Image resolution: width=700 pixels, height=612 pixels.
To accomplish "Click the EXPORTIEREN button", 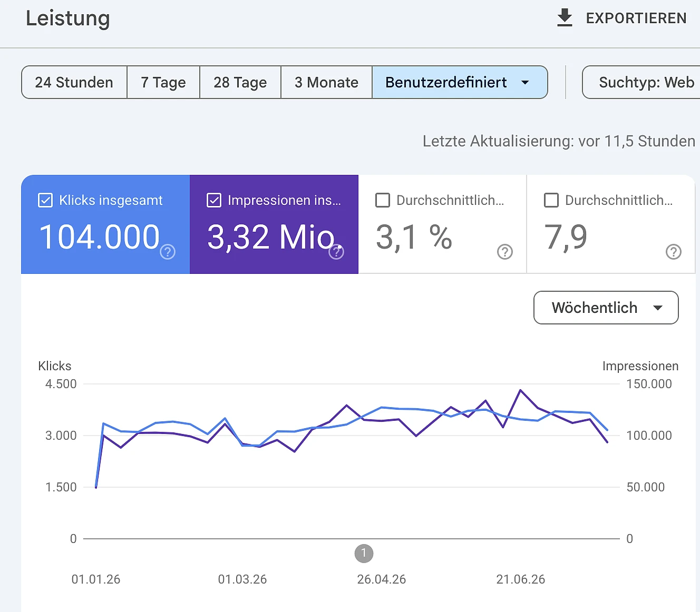I will click(622, 18).
